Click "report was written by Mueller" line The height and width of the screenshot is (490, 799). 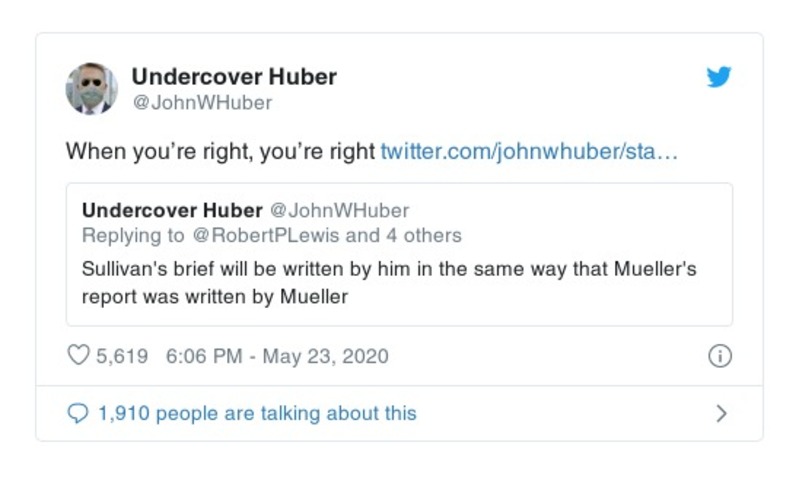pyautogui.click(x=214, y=297)
